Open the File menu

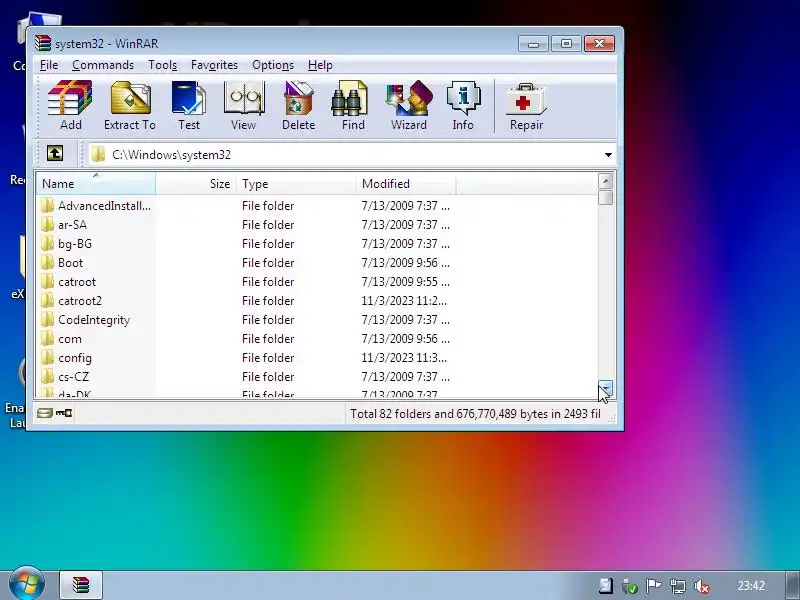49,65
